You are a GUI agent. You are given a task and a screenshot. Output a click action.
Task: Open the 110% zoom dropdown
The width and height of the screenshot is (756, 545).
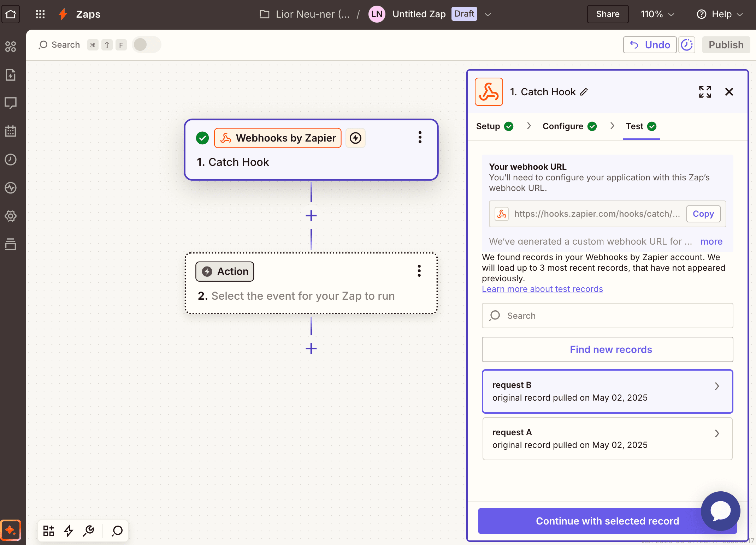(657, 14)
